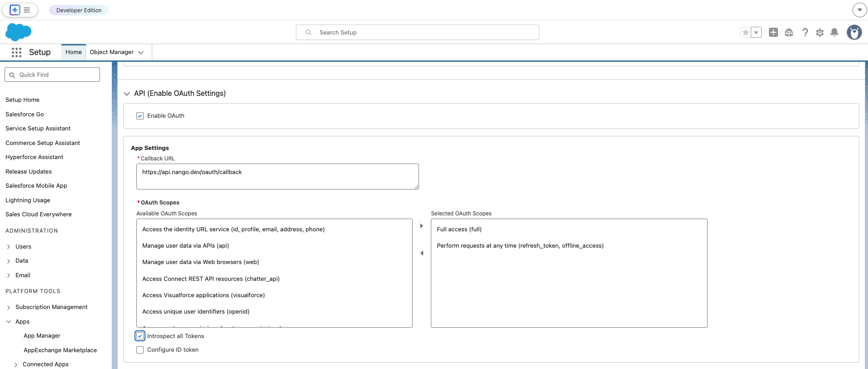Open Hyperforce Assistant

pos(35,157)
